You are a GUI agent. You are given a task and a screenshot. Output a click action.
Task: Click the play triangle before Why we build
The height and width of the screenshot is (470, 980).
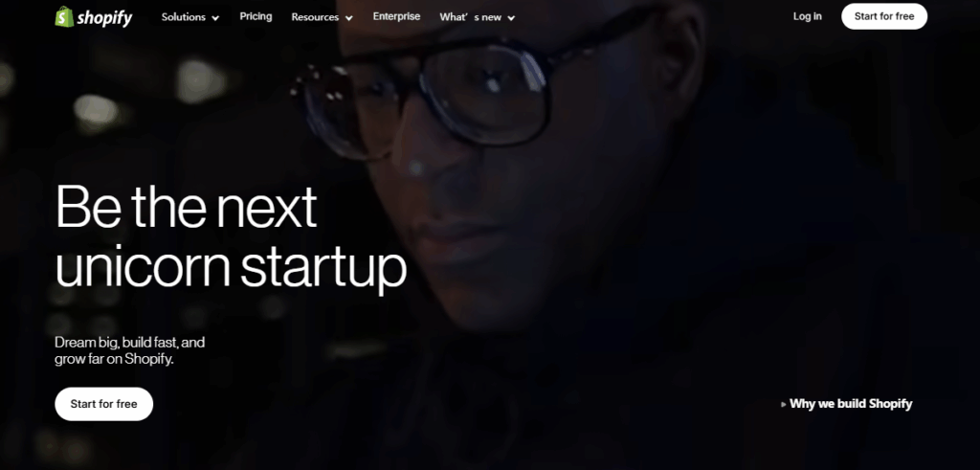(x=784, y=404)
